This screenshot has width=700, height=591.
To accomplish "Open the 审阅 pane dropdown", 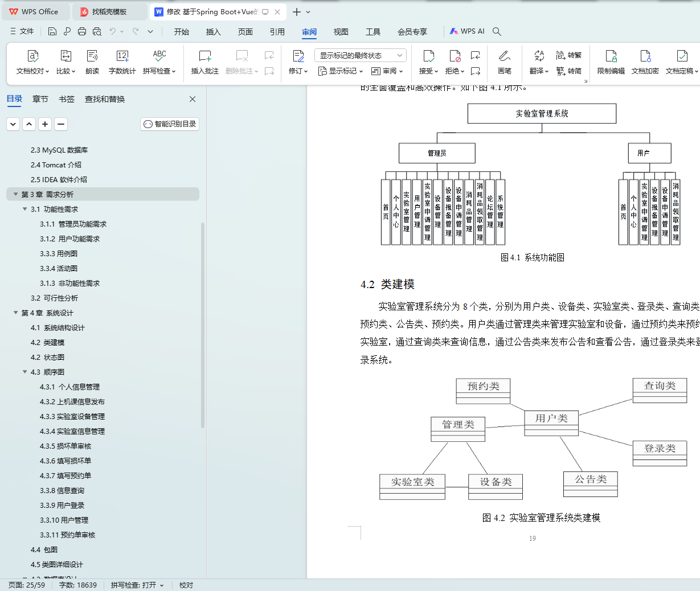I will click(x=387, y=71).
